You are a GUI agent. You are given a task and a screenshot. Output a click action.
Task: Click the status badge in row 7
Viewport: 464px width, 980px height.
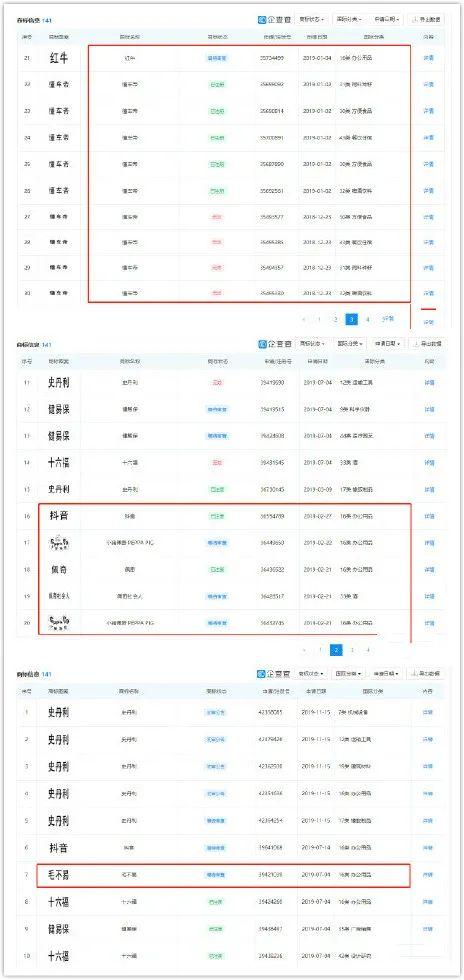pos(217,875)
